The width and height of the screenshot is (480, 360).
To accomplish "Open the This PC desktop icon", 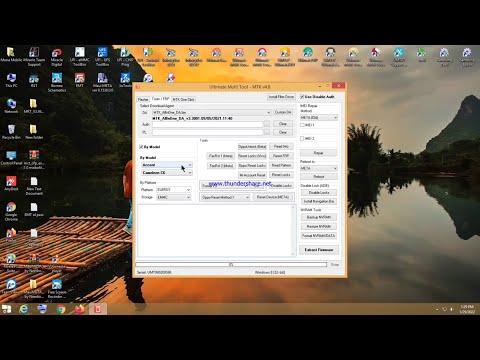I will [11, 80].
